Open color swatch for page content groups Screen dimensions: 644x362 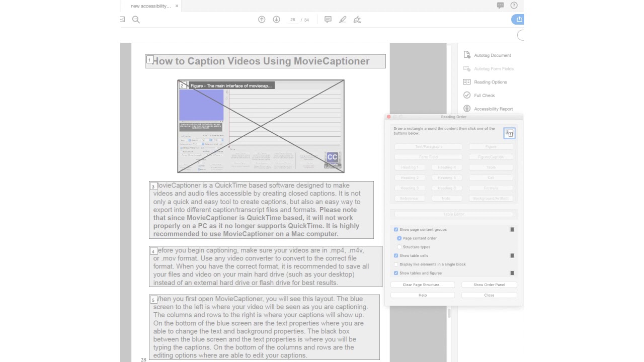point(512,229)
